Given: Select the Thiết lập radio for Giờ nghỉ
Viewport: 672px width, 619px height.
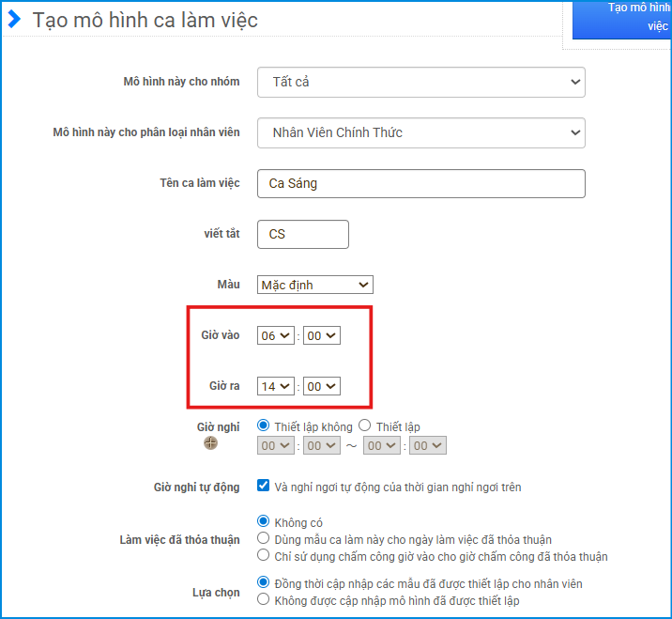Looking at the screenshot, I should (365, 426).
